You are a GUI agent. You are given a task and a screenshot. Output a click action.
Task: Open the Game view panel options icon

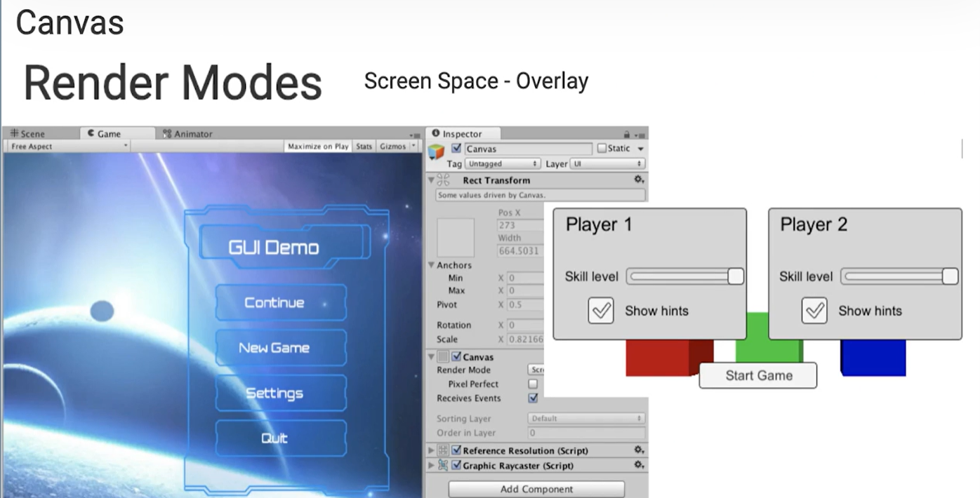[415, 135]
